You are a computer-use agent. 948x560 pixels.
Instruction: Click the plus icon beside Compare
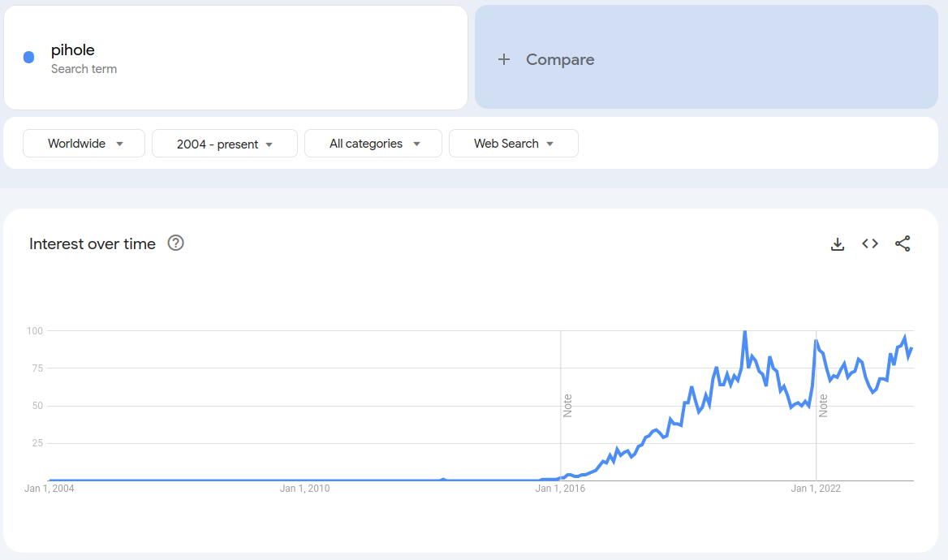(x=504, y=59)
